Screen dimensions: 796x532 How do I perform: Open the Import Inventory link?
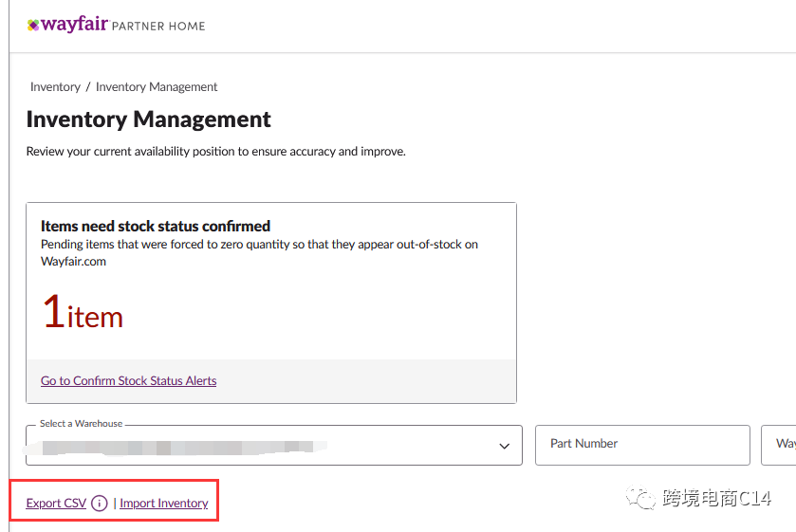coord(164,504)
